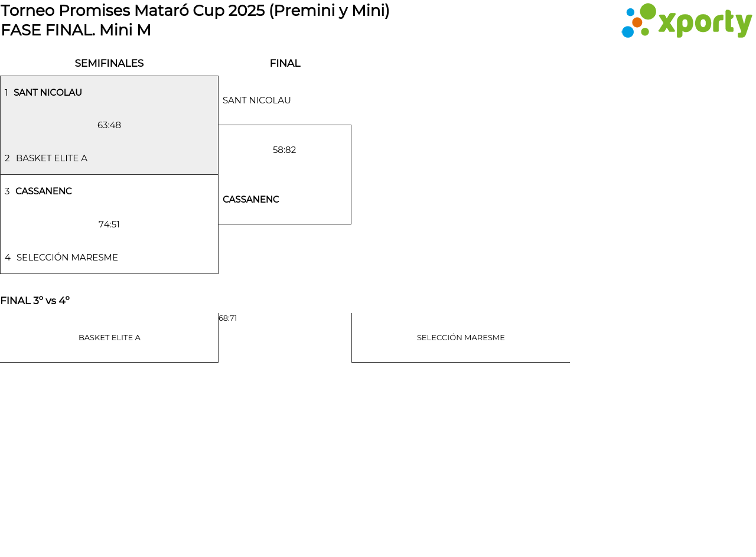The width and height of the screenshot is (756, 557).
Task: Click the xporty logo
Action: [x=686, y=22]
